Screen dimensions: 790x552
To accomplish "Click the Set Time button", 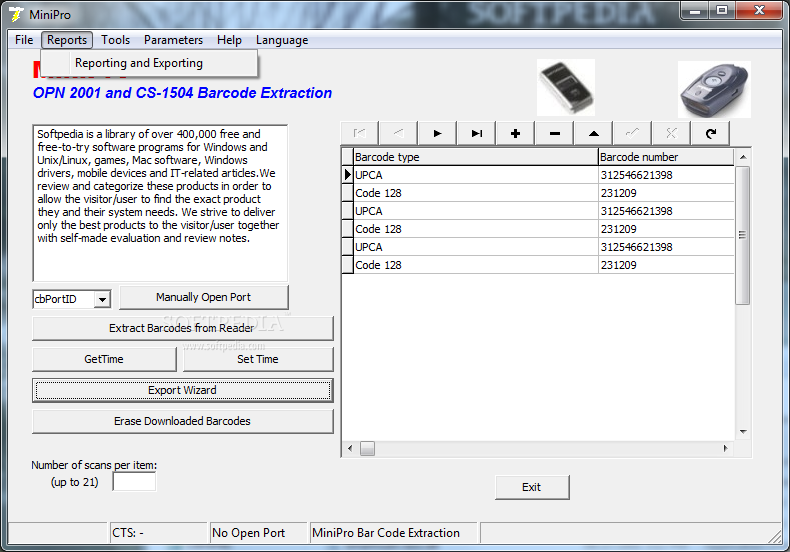I will click(x=258, y=359).
